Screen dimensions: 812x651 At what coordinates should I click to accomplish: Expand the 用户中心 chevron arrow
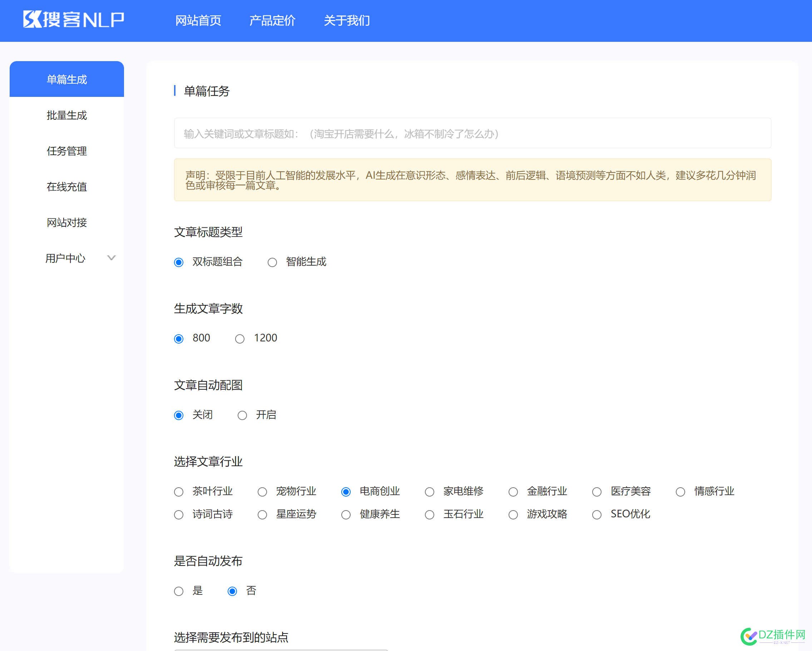(111, 258)
